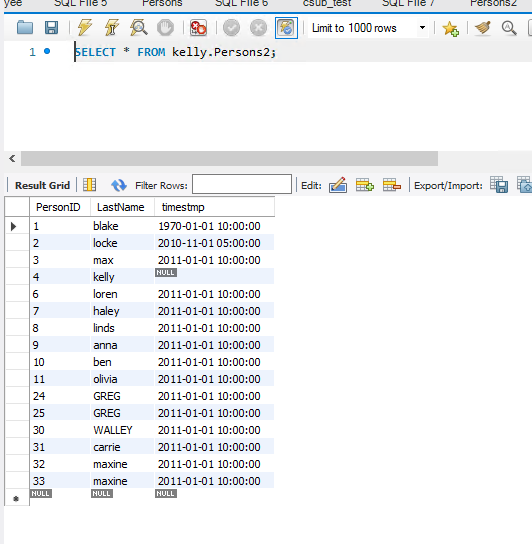Save the script with the floppy icon
Viewport: 532px width, 544px height.
pyautogui.click(x=51, y=28)
